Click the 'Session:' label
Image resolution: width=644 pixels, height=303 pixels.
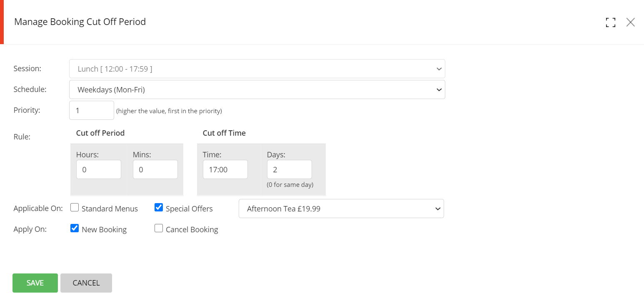point(27,68)
